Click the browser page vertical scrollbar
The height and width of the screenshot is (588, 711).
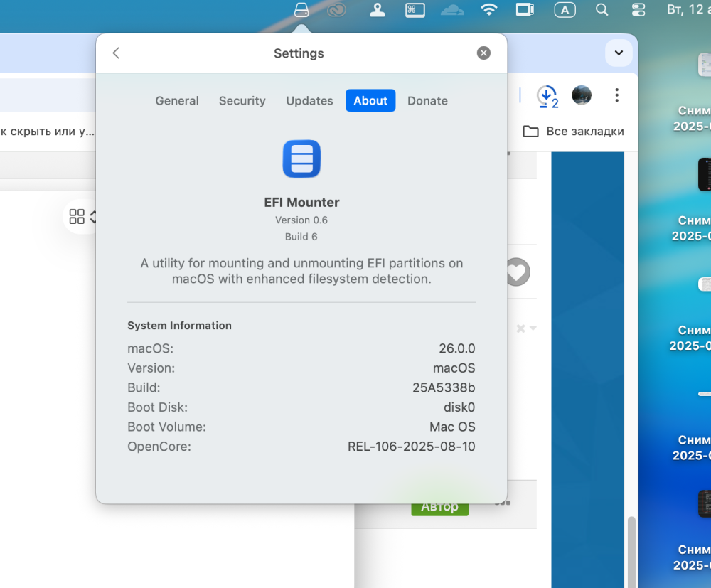pyautogui.click(x=631, y=552)
